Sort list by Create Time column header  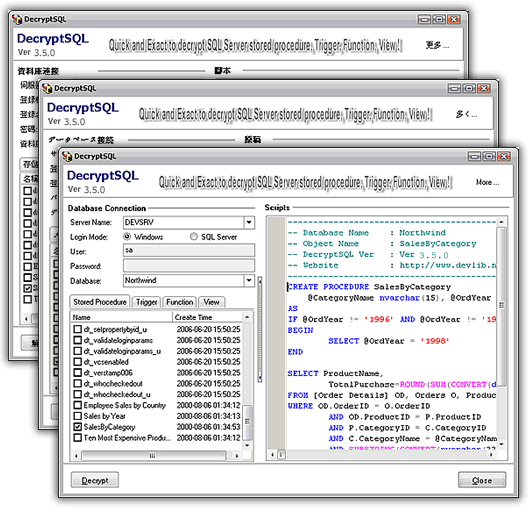208,317
